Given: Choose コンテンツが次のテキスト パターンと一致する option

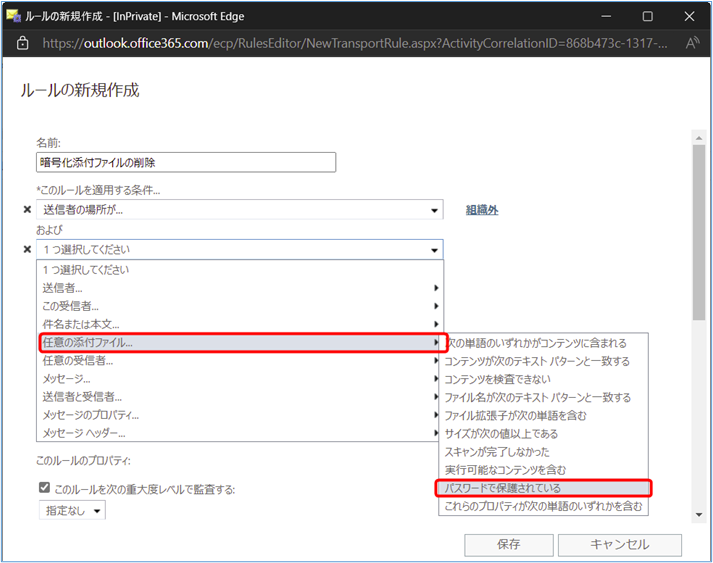Looking at the screenshot, I should (x=543, y=361).
